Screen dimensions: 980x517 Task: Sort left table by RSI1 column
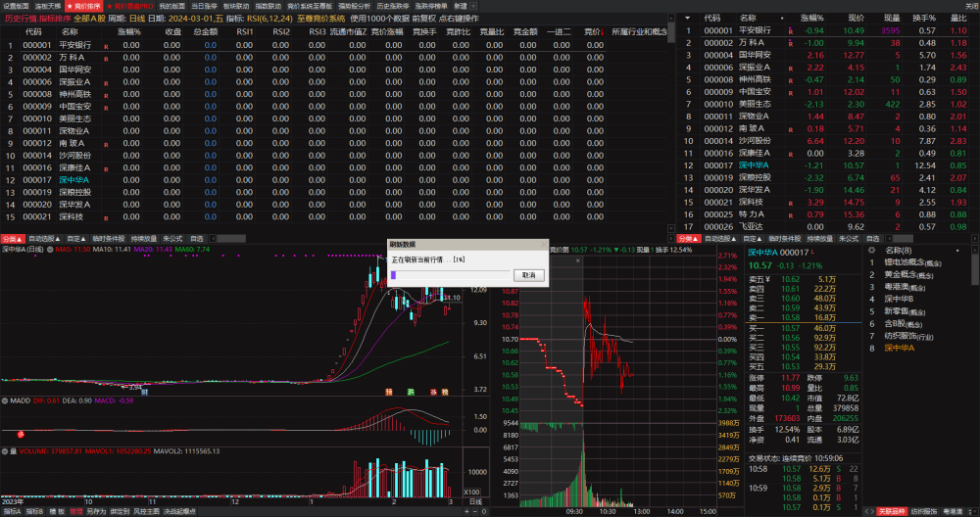pyautogui.click(x=245, y=31)
